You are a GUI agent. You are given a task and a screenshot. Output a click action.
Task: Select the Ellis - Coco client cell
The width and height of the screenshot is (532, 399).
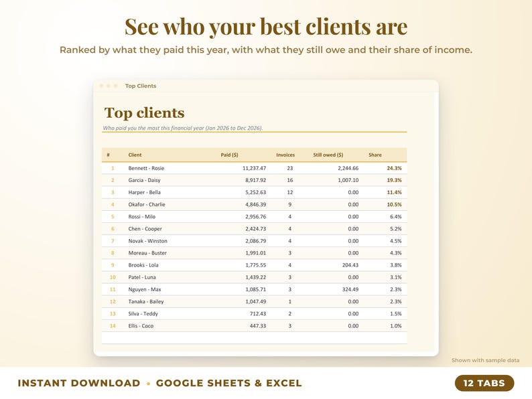141,326
